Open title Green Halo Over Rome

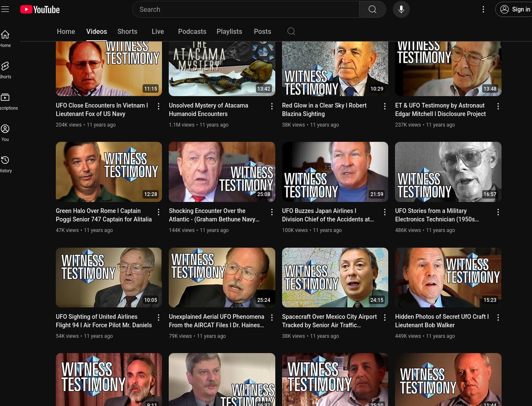(x=104, y=215)
